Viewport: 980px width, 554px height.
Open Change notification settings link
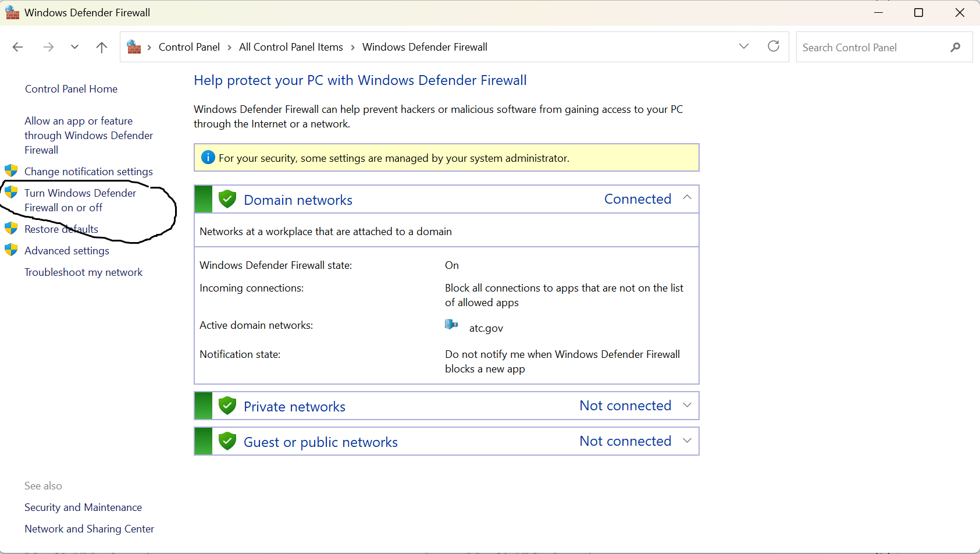88,172
